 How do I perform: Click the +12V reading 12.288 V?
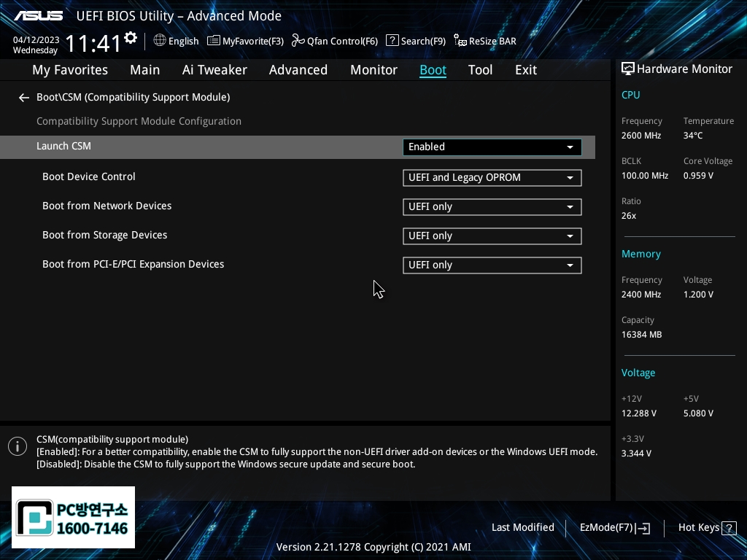tap(639, 413)
